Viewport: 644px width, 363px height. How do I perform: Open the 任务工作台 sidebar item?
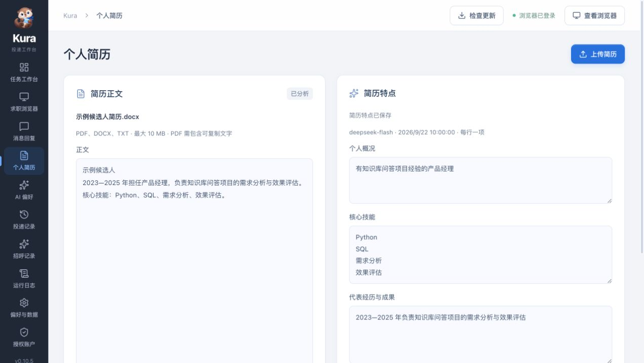[x=24, y=72]
